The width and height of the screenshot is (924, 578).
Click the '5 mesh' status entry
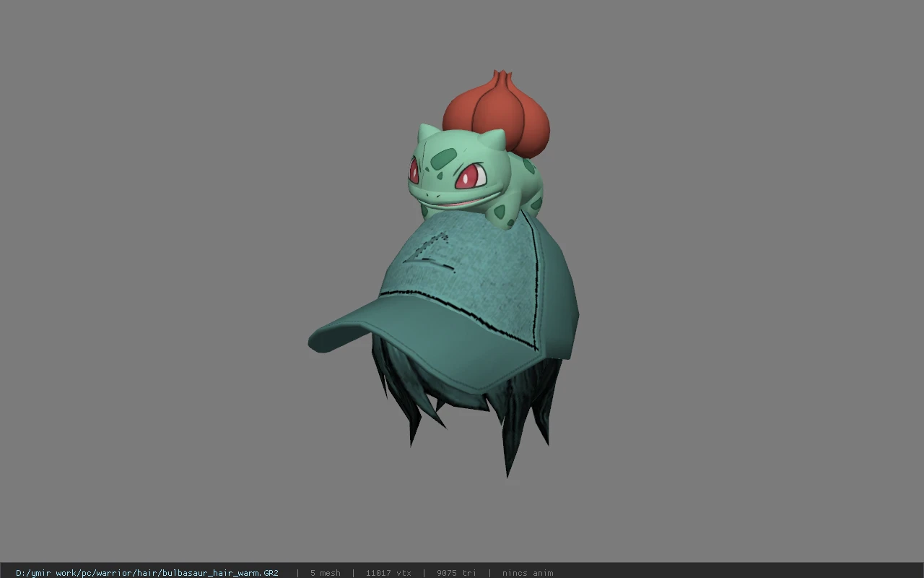[x=325, y=573]
